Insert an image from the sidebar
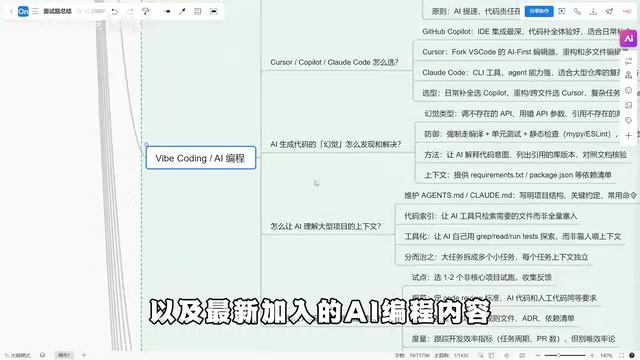The height and width of the screenshot is (360, 640). (x=629, y=105)
